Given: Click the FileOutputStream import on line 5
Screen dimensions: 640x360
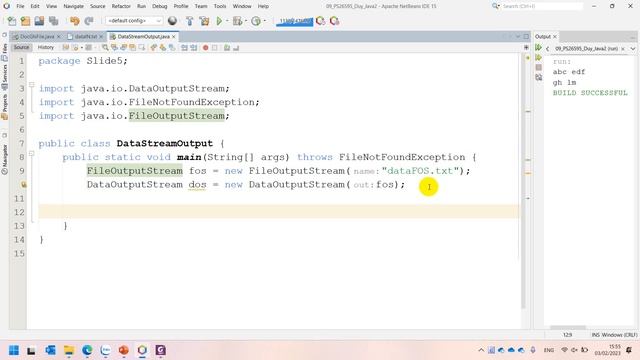Looking at the screenshot, I should click(x=176, y=116).
